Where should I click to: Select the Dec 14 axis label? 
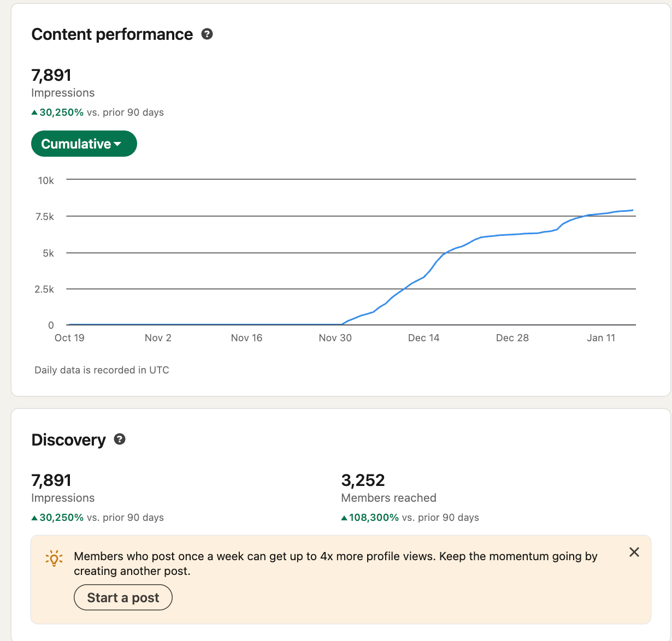[423, 338]
